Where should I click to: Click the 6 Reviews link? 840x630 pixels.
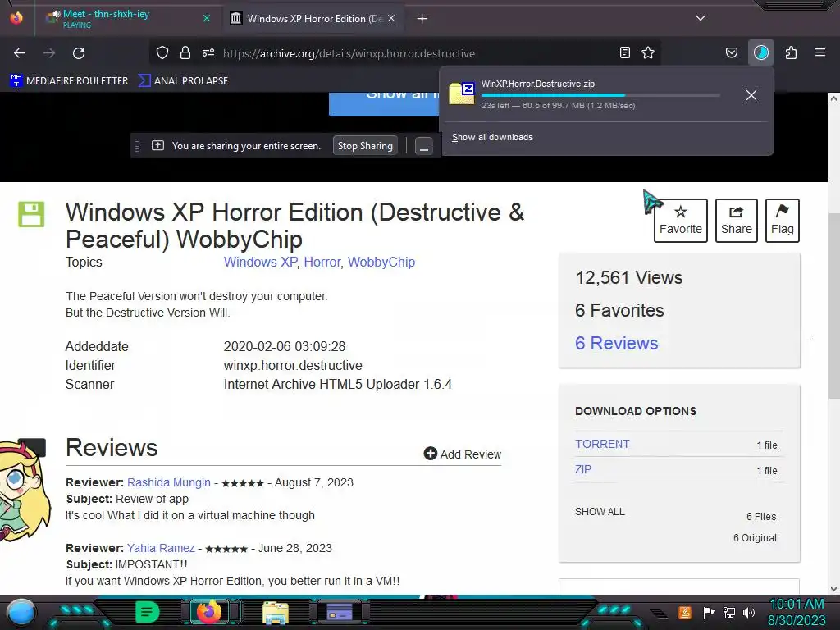click(x=617, y=343)
